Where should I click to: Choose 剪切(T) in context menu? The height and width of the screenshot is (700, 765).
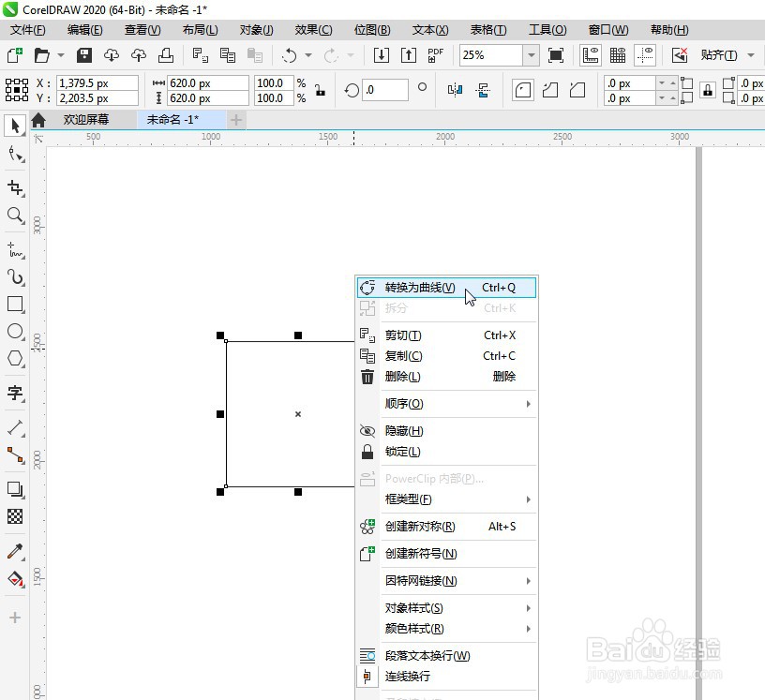[x=447, y=335]
